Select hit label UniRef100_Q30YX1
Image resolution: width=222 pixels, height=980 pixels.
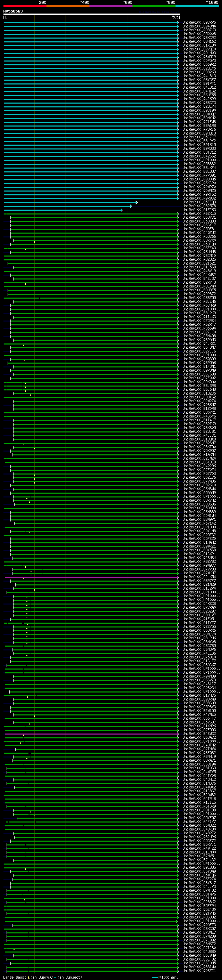[199, 413]
